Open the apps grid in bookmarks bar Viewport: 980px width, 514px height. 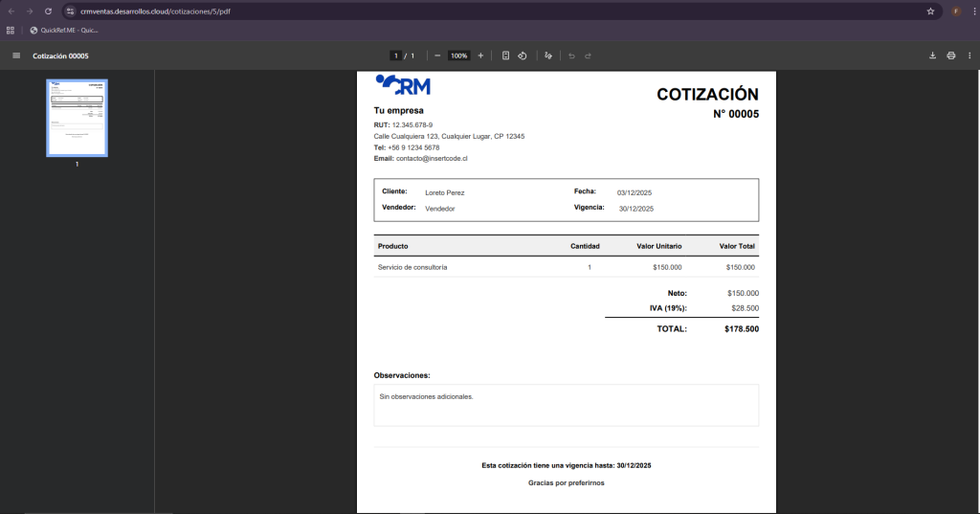pyautogui.click(x=11, y=30)
